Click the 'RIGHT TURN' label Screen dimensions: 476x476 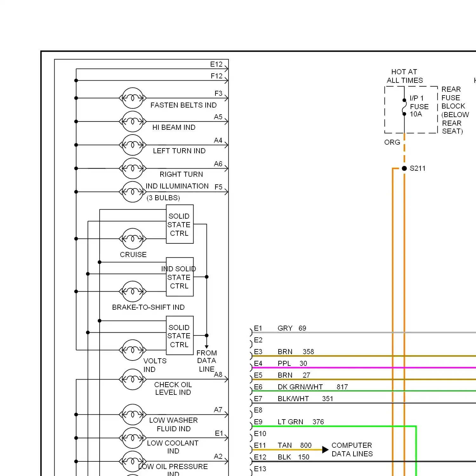point(181,174)
